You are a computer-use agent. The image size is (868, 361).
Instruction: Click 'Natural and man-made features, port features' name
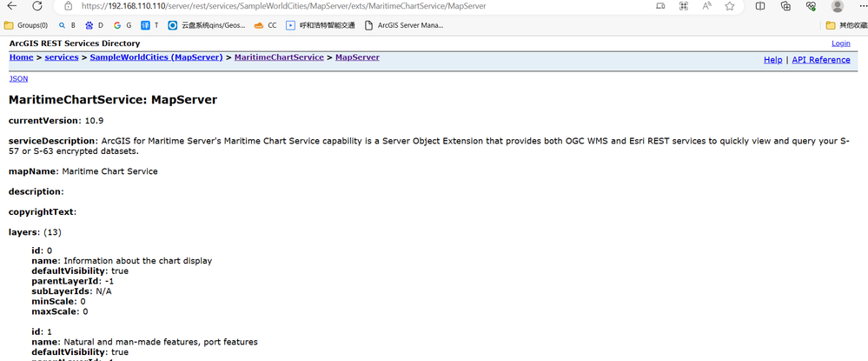[x=161, y=342]
